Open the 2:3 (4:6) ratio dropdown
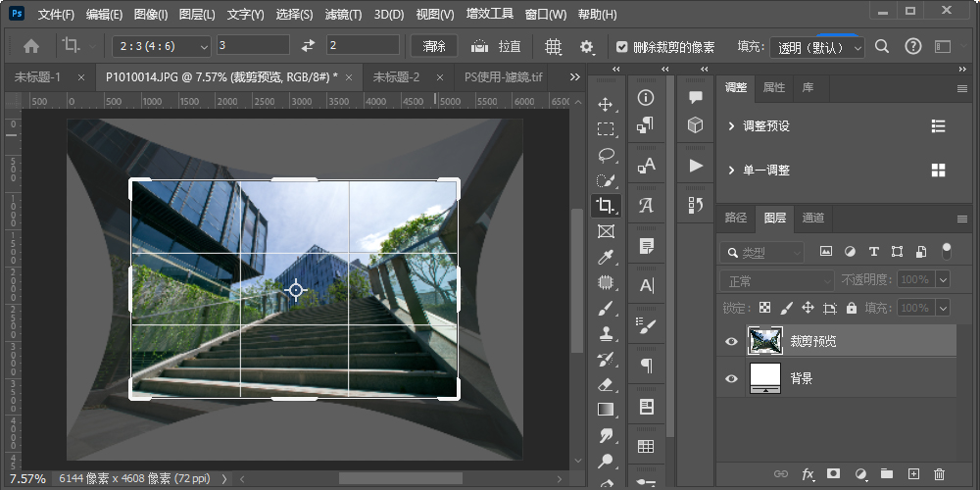This screenshot has height=490, width=980. point(162,46)
